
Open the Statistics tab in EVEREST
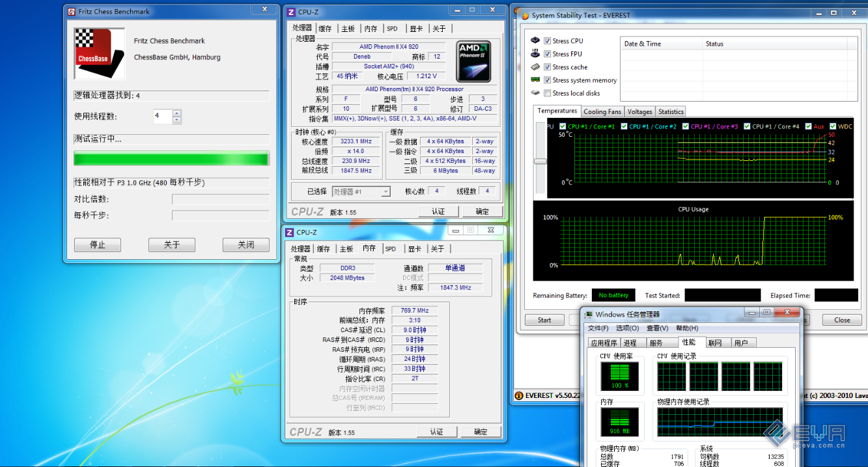tap(671, 111)
